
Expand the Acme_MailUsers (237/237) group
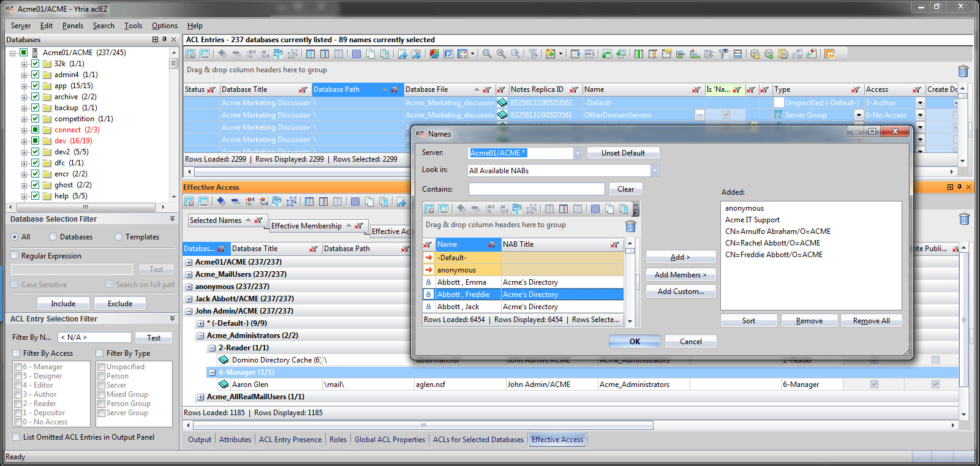click(189, 274)
